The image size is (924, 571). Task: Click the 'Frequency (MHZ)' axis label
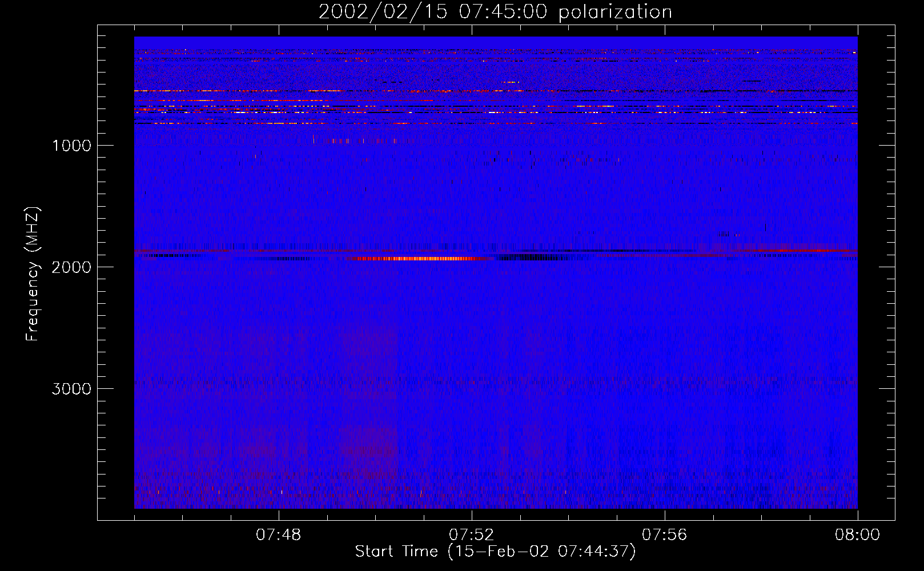[x=33, y=274]
